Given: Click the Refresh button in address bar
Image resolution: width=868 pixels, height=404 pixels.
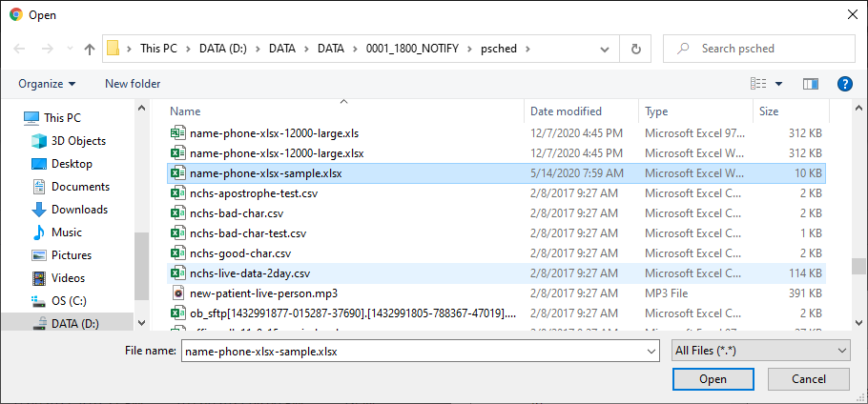Looking at the screenshot, I should (x=635, y=49).
